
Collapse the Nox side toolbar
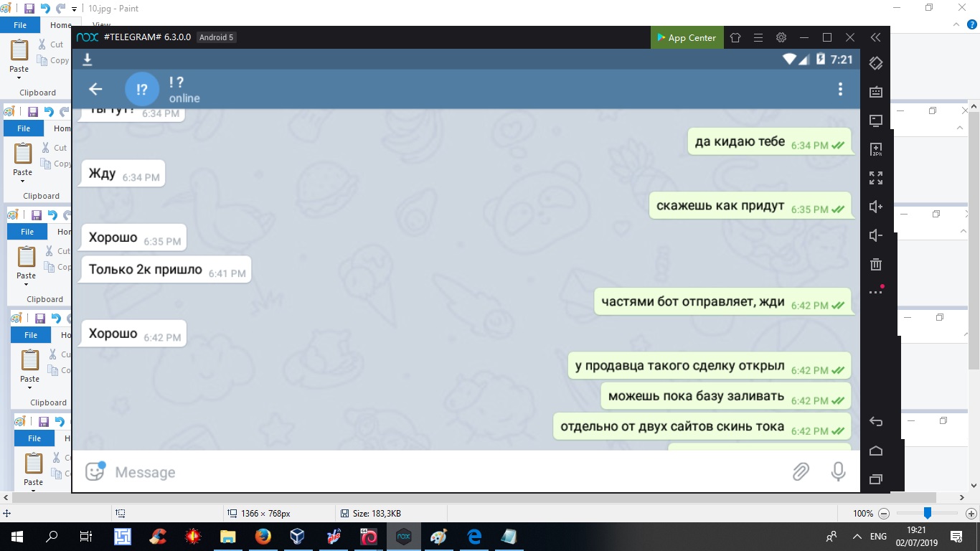(x=875, y=37)
